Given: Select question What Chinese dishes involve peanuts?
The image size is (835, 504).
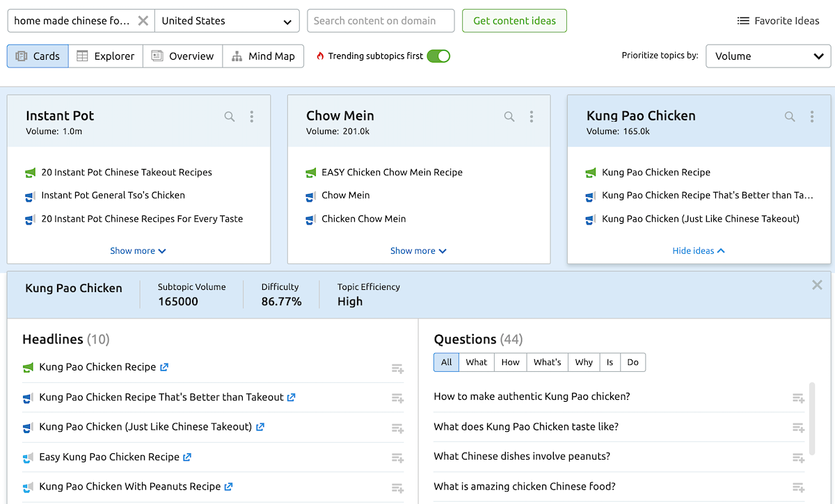Looking at the screenshot, I should coord(522,457).
